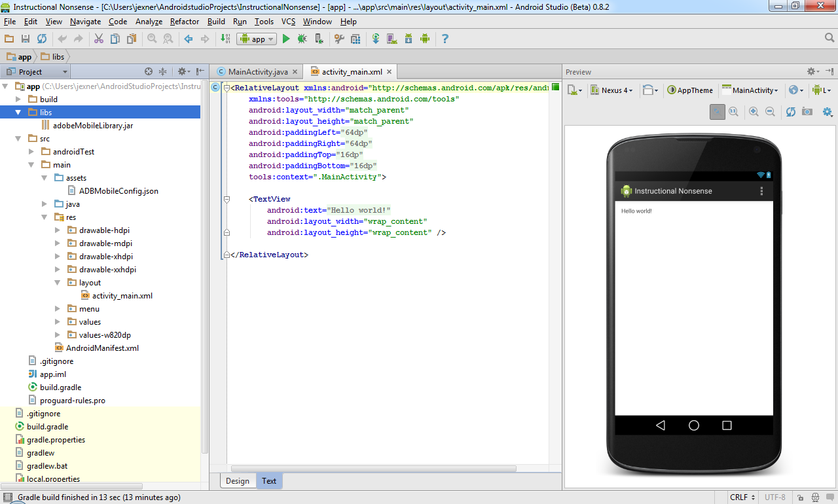Click the Help question mark icon
Image resolution: width=838 pixels, height=504 pixels.
click(x=445, y=39)
